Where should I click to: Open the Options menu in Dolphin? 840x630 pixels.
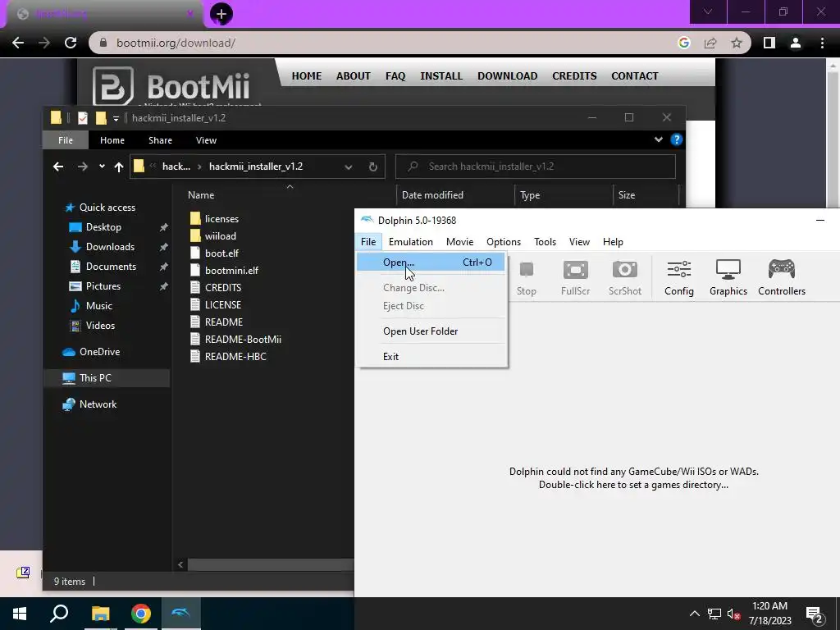pos(504,242)
